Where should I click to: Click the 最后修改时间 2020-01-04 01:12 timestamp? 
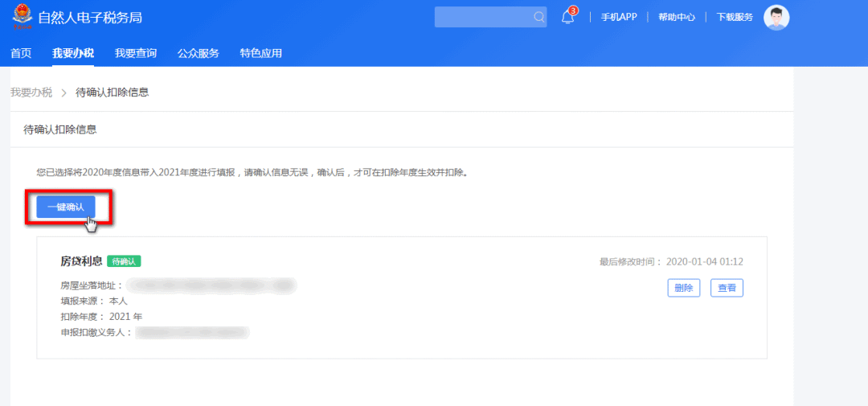pos(671,261)
